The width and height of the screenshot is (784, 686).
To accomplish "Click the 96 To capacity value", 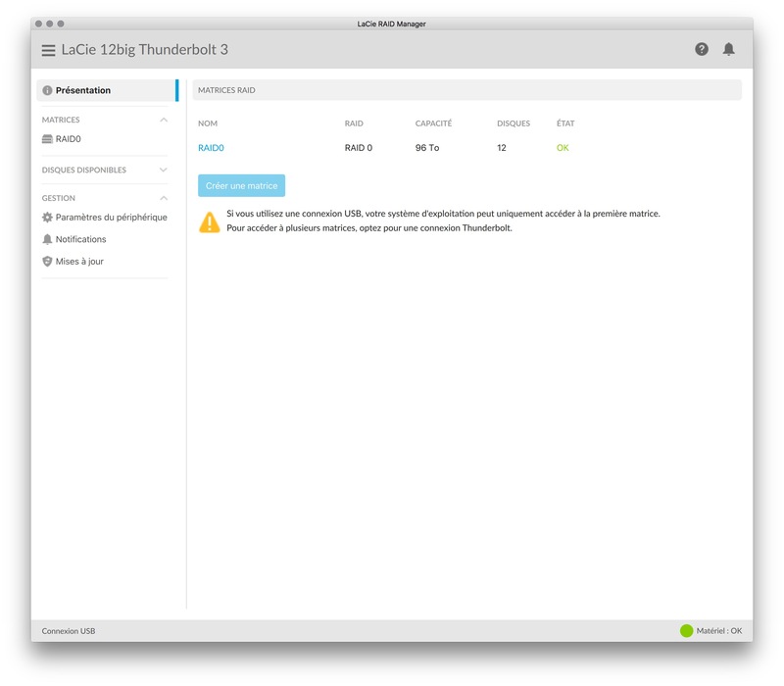I will click(x=427, y=148).
